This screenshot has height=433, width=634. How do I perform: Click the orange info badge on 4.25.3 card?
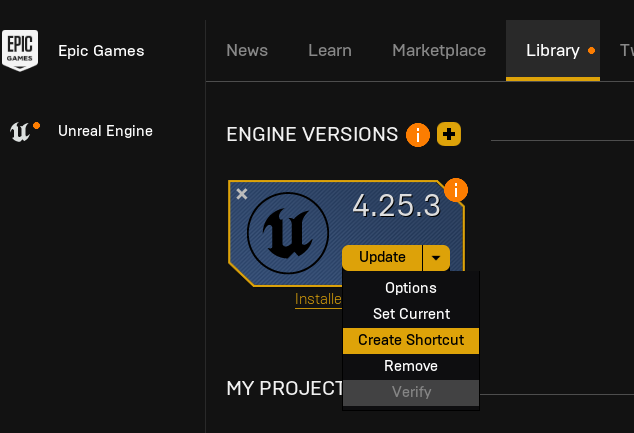pyautogui.click(x=456, y=190)
